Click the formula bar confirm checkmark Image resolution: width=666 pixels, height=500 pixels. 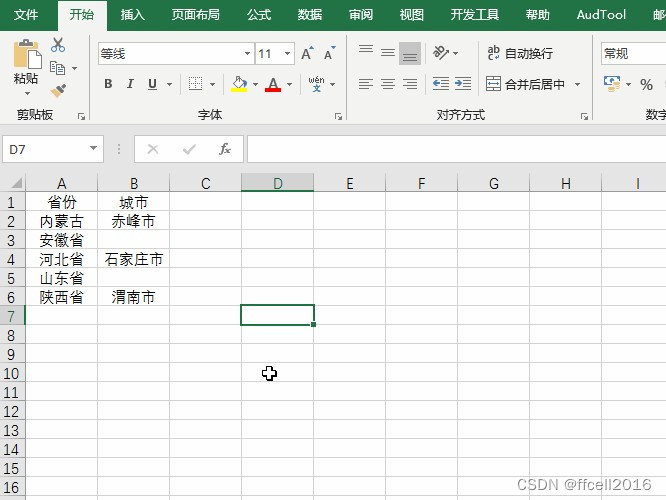189,149
